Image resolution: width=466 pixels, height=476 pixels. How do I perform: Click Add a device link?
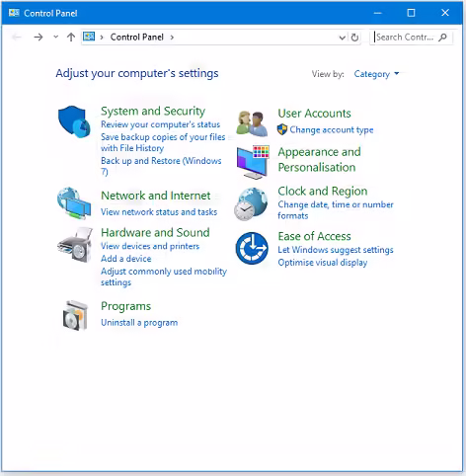(126, 259)
